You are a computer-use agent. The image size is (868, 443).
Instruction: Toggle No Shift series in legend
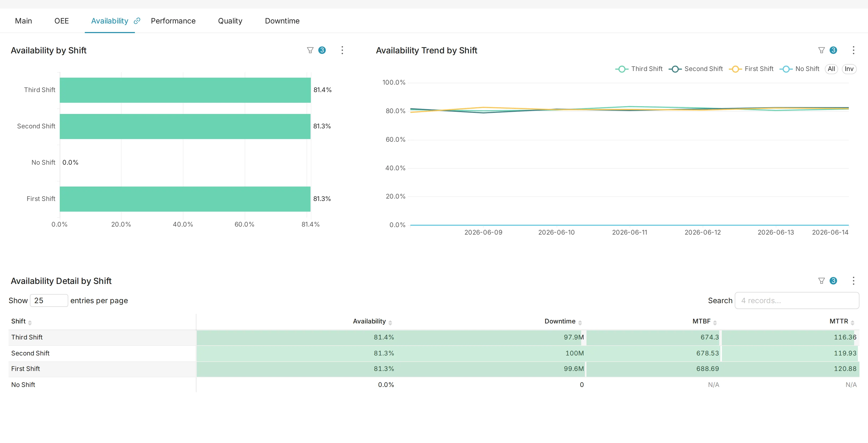[x=799, y=69]
